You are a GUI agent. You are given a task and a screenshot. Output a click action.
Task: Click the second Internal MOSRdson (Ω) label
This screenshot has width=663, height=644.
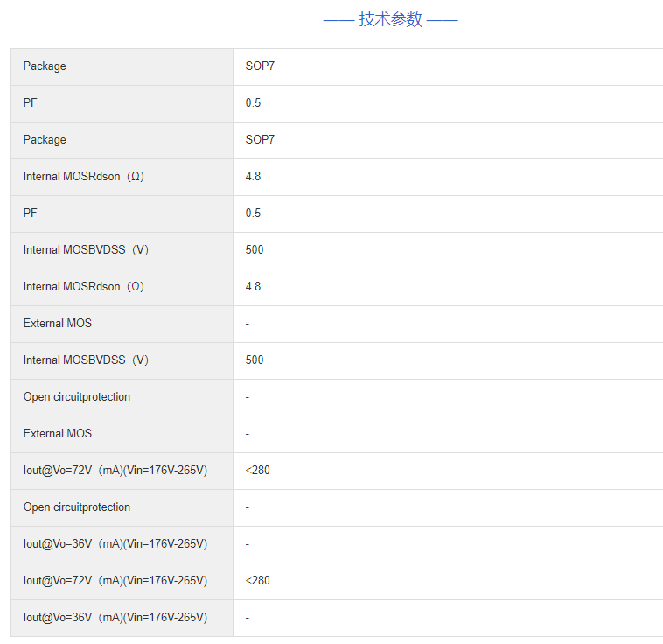(x=84, y=287)
